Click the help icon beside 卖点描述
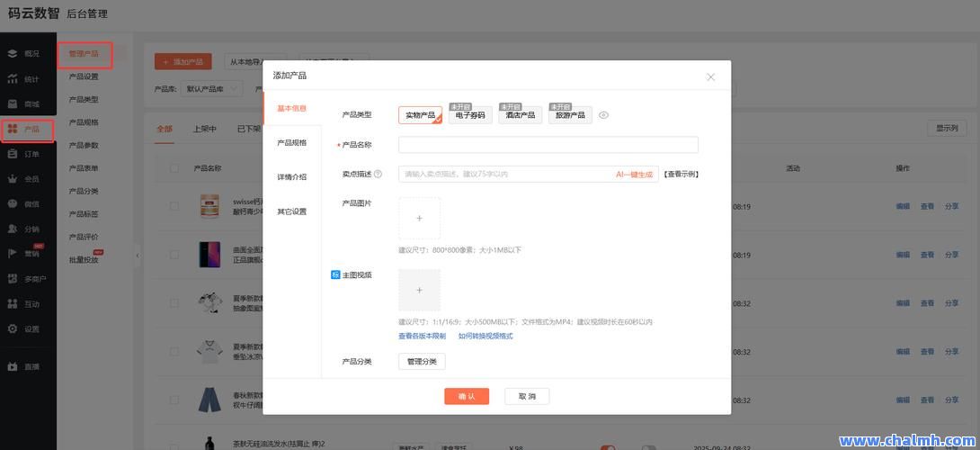The image size is (980, 450). tap(378, 175)
